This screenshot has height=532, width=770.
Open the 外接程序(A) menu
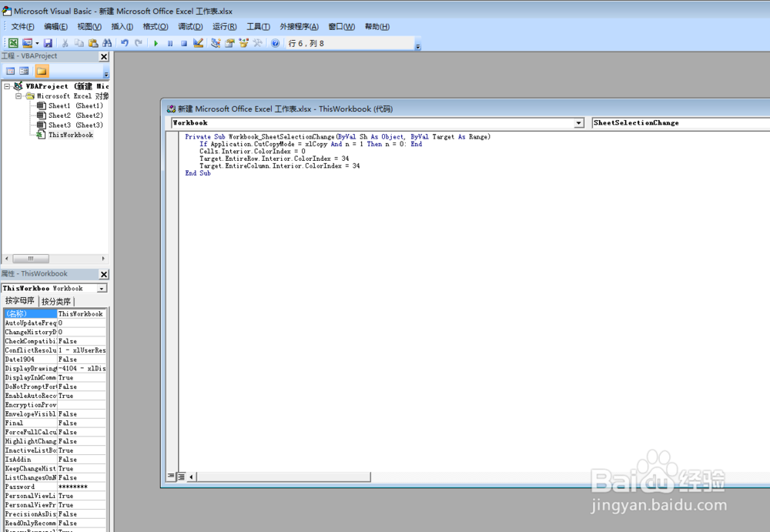pyautogui.click(x=299, y=26)
